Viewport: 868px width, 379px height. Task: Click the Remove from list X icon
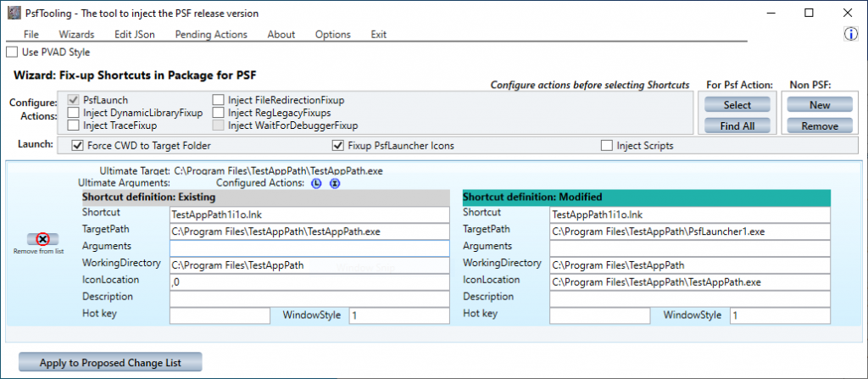42,239
